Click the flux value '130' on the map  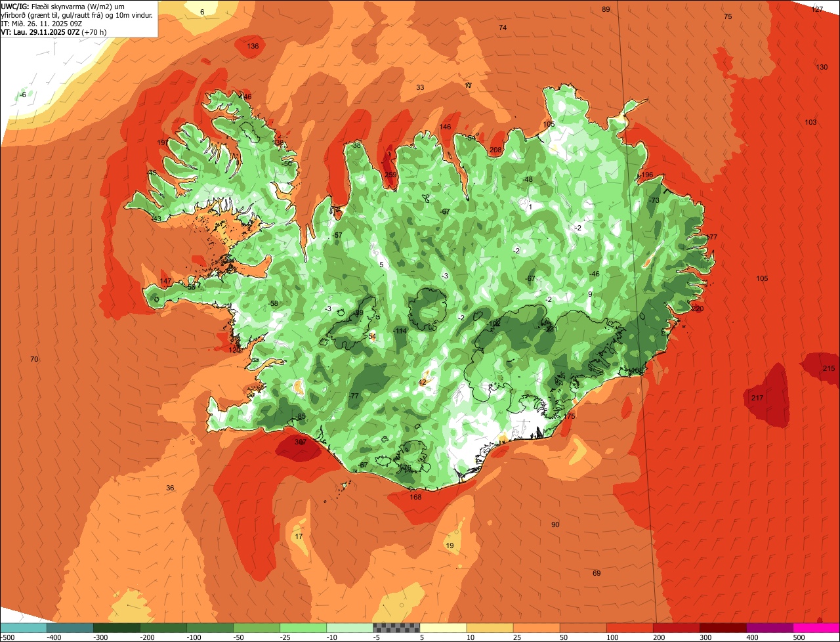[822, 67]
